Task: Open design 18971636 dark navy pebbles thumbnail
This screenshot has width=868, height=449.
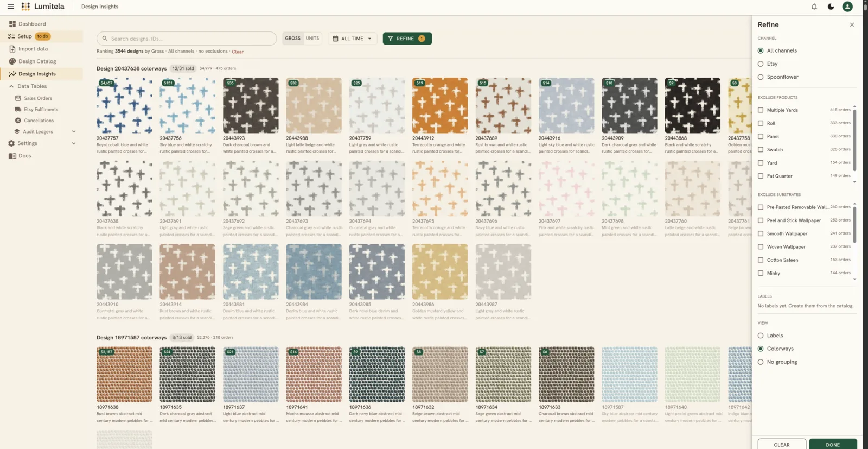Action: (x=377, y=375)
